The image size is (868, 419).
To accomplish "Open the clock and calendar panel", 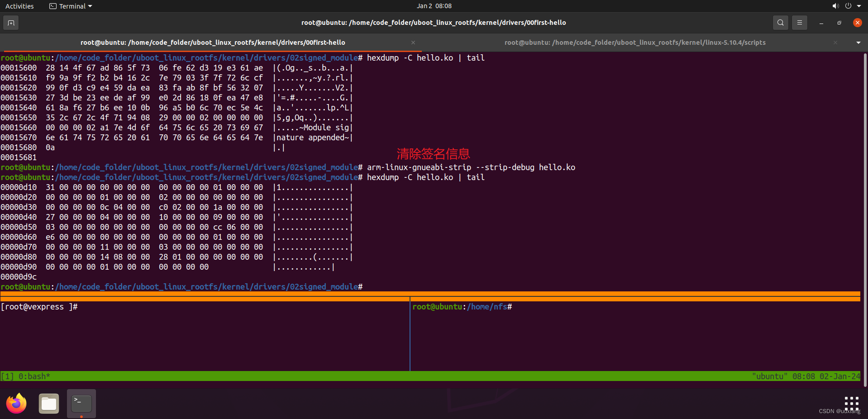I will pyautogui.click(x=434, y=6).
